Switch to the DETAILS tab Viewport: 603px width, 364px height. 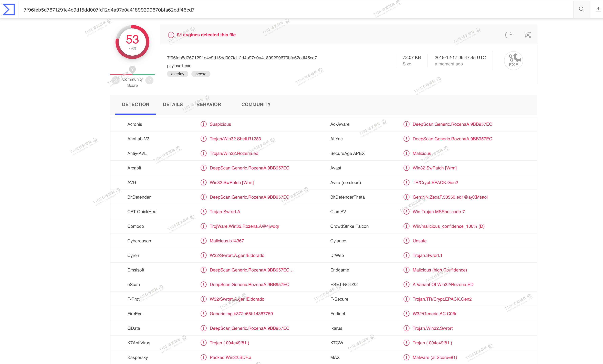(173, 105)
